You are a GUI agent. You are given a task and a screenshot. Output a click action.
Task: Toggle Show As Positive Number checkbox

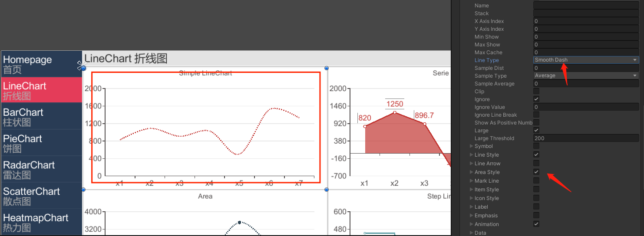pos(536,122)
